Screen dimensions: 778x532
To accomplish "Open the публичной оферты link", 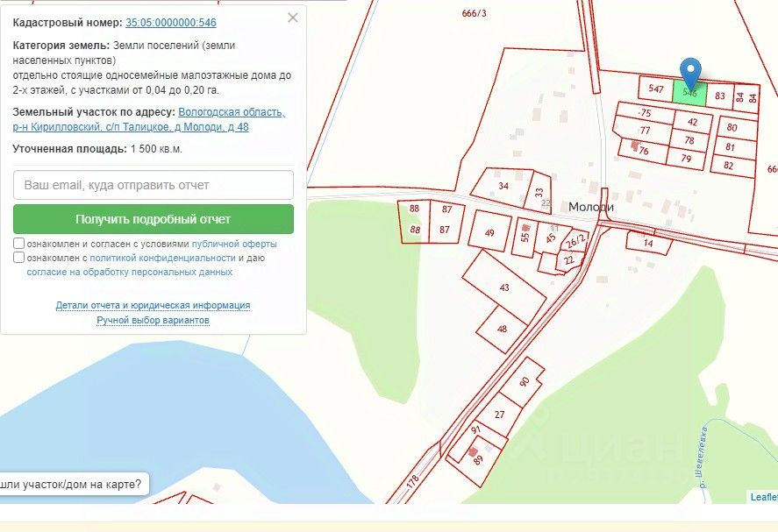I will [x=234, y=244].
